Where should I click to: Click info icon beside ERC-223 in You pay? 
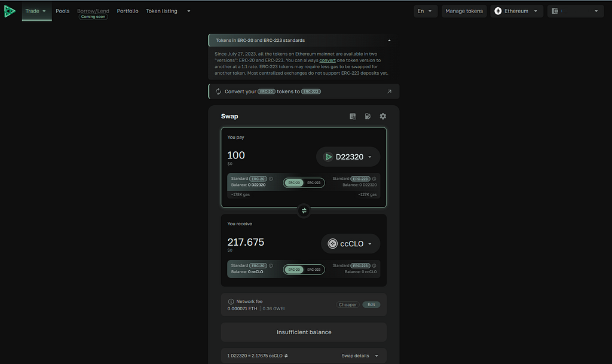[x=374, y=179]
